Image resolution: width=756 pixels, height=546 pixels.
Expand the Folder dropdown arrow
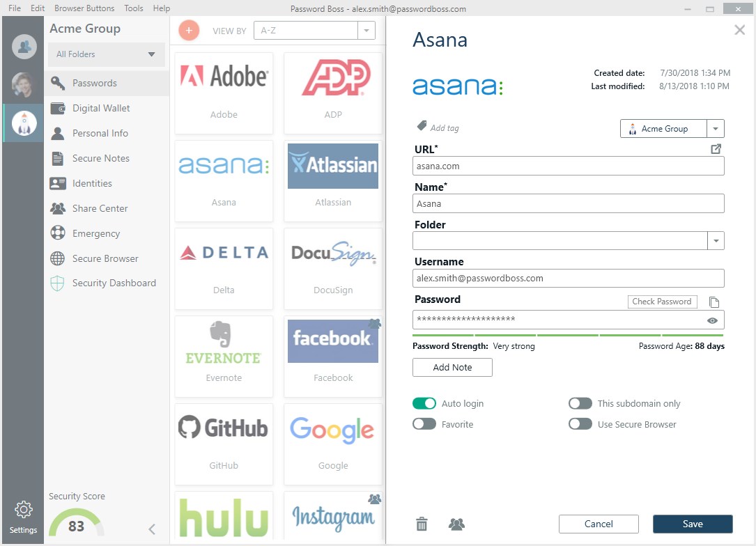click(716, 240)
